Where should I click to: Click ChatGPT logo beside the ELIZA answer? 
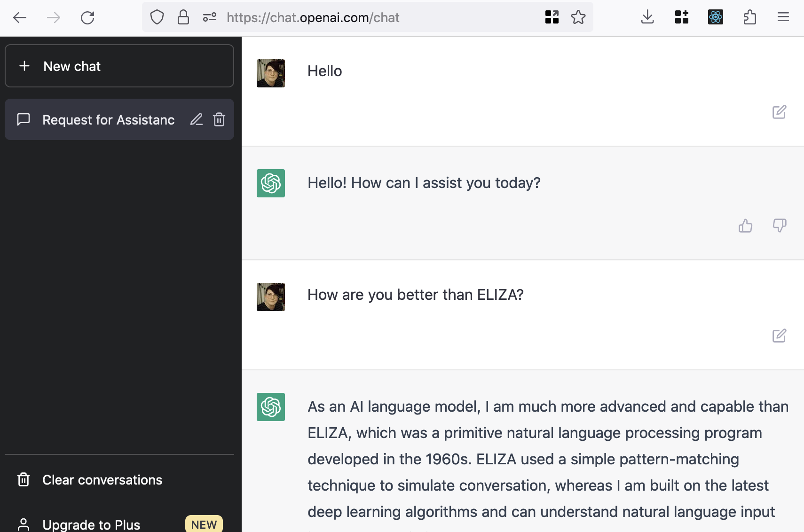tap(271, 407)
